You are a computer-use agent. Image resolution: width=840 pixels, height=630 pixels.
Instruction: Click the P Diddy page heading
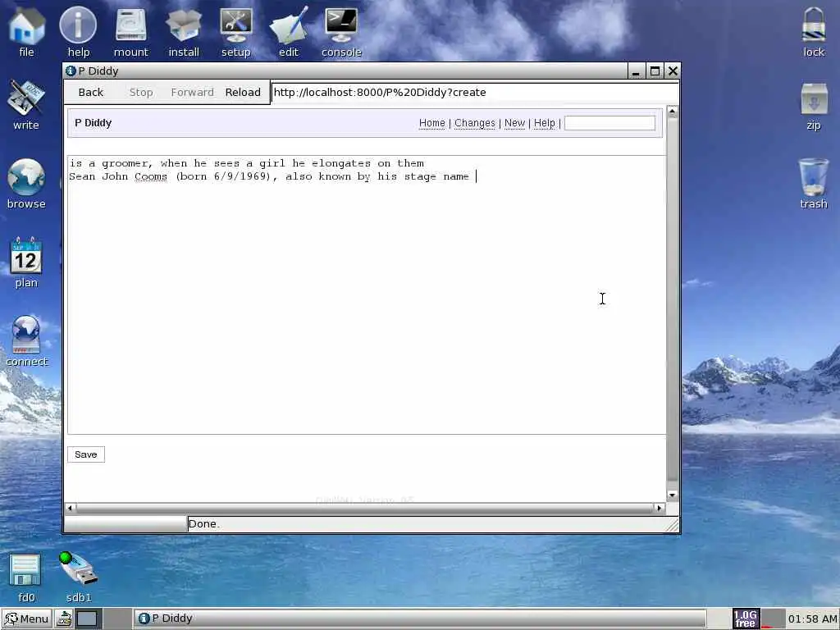94,123
